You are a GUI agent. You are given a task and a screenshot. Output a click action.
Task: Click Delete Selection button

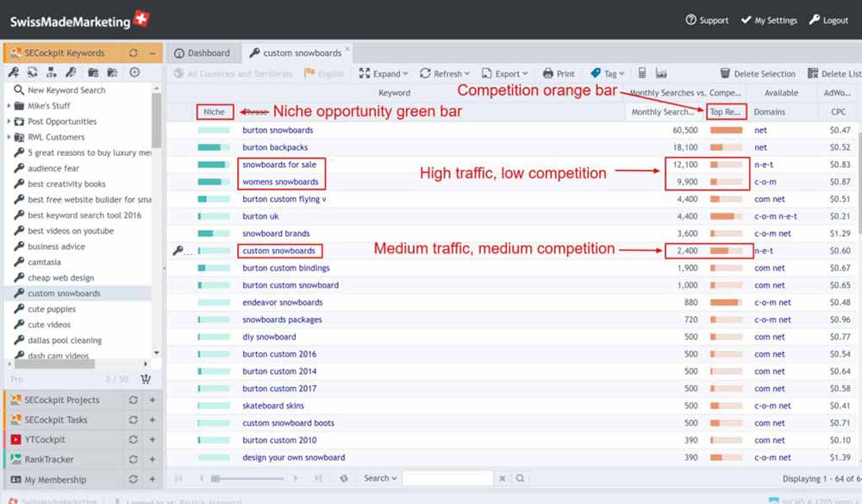click(758, 73)
